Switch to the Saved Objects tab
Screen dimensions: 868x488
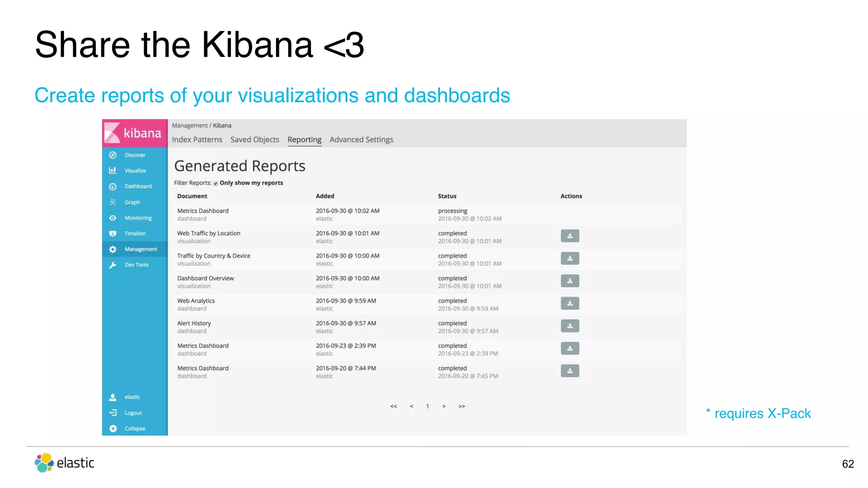click(255, 139)
